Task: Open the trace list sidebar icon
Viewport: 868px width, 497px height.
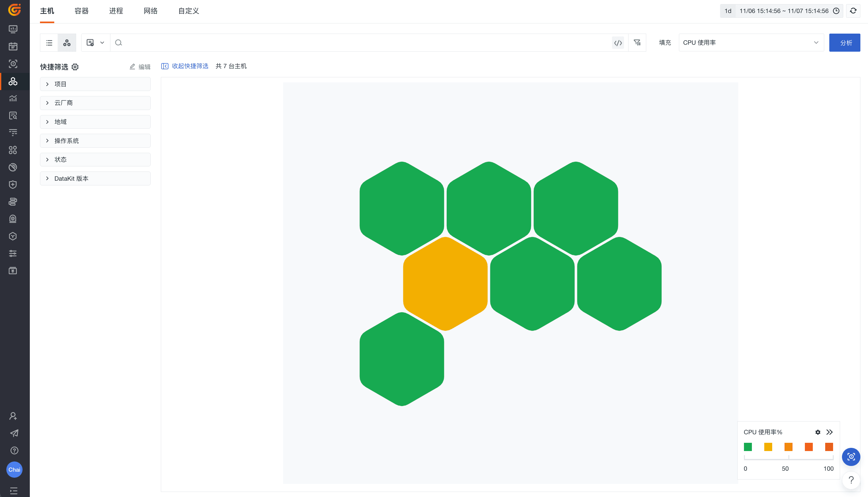Action: pyautogui.click(x=13, y=133)
